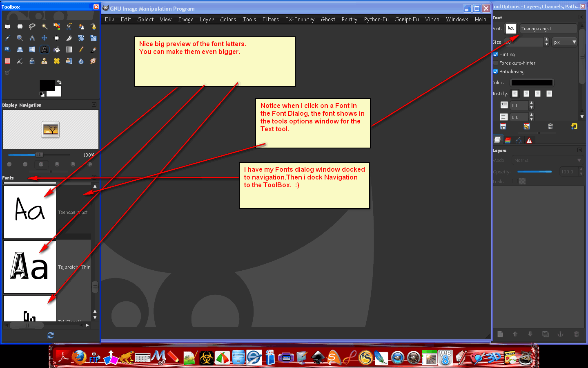The width and height of the screenshot is (588, 368).
Task: Select the Flip tool
Action: tap(32, 49)
